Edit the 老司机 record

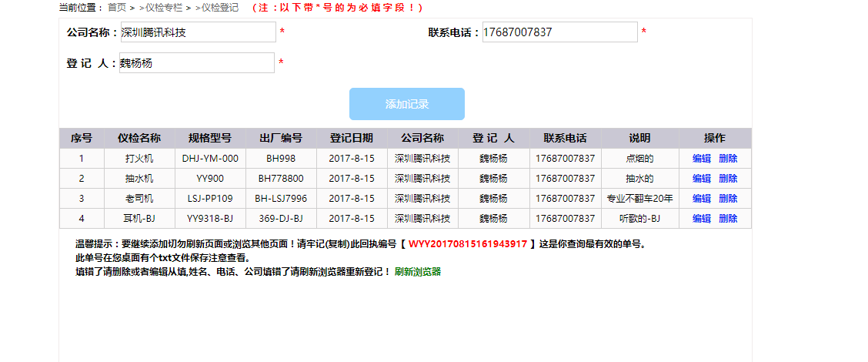pyautogui.click(x=701, y=199)
